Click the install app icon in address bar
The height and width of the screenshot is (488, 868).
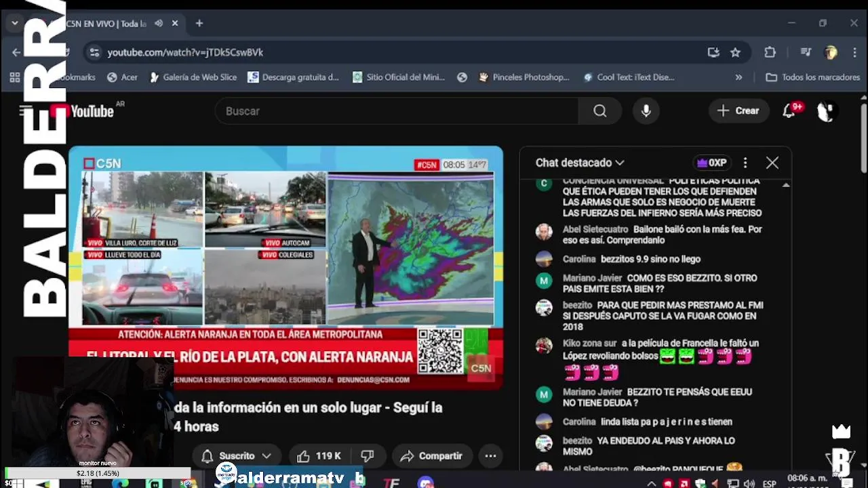tap(713, 52)
